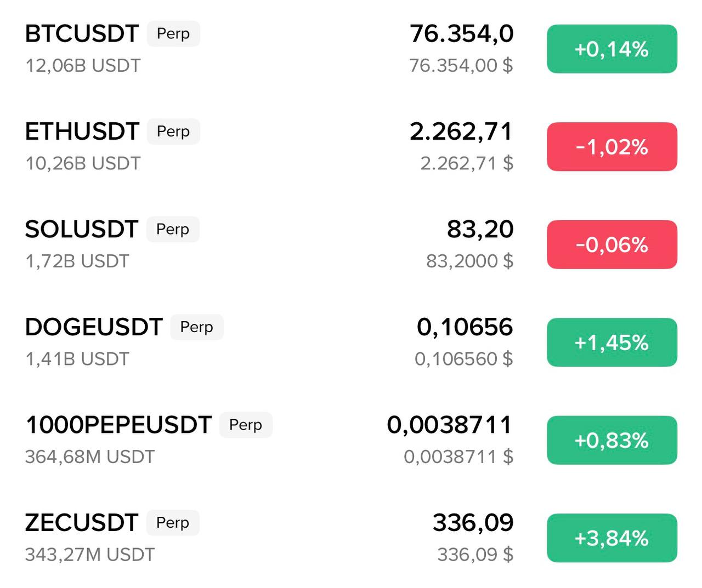
Task: Click the +1,45% change badge for DOGEUSDT
Action: pos(612,342)
